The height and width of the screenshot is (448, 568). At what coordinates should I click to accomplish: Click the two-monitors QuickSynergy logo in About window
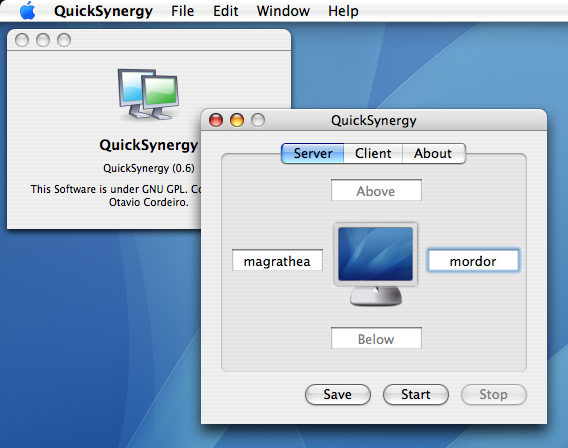click(x=148, y=94)
